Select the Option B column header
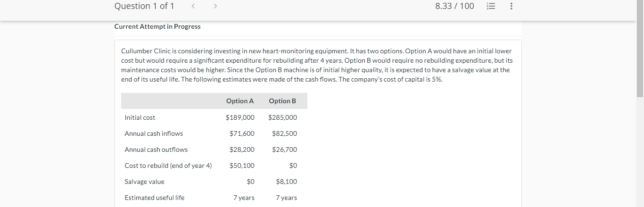The width and height of the screenshot is (644, 207). tap(282, 101)
